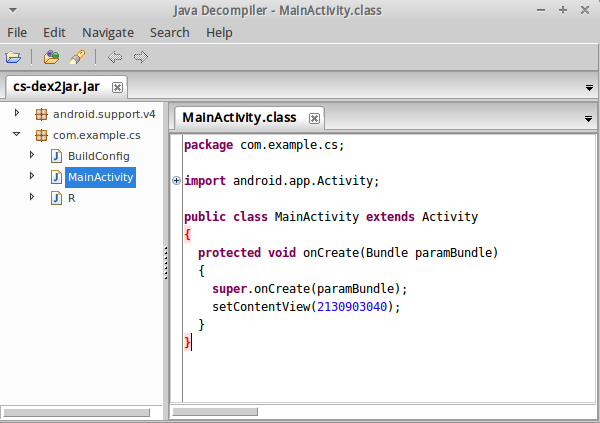
Task: Maximize the Java Decompiler window
Action: [563, 10]
